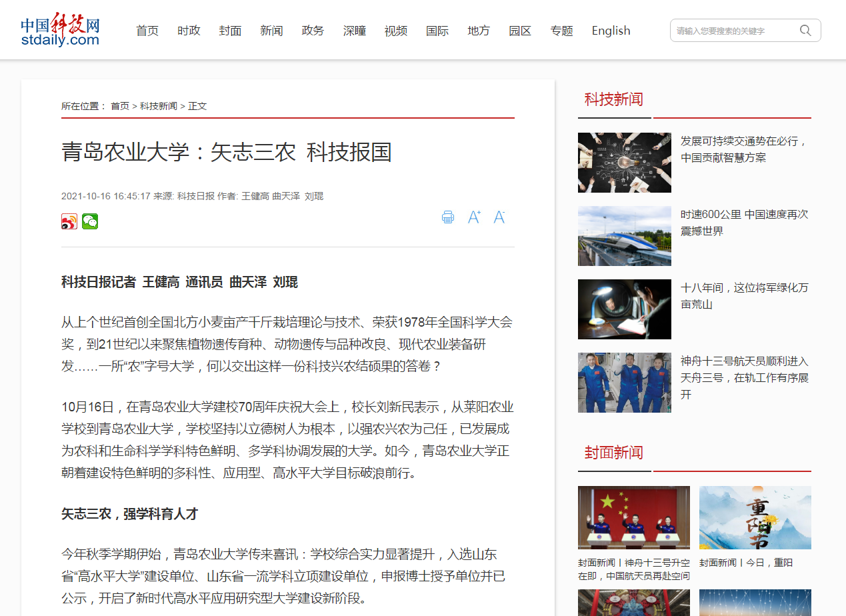
Task: Go to 新闻 section
Action: (271, 31)
